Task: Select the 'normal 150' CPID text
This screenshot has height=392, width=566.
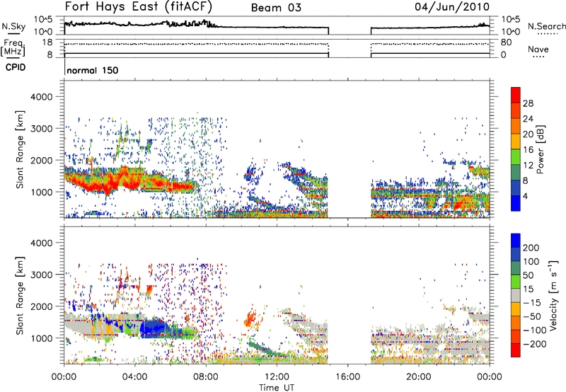Action: pos(93,70)
